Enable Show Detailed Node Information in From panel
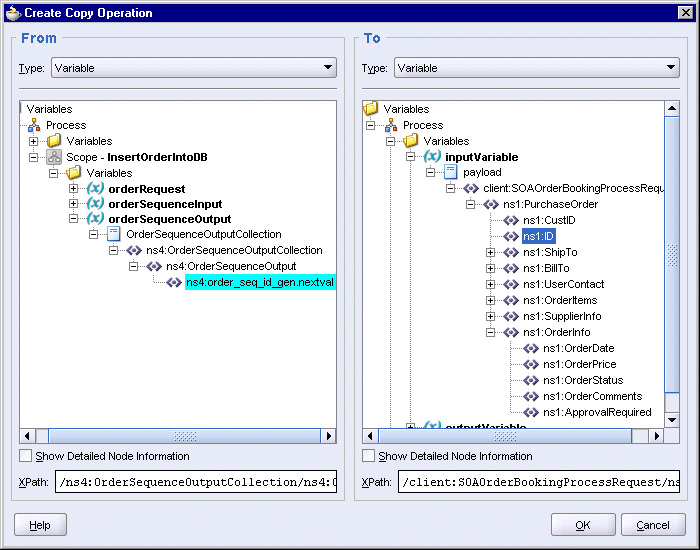Viewport: 700px width, 550px height. click(25, 456)
